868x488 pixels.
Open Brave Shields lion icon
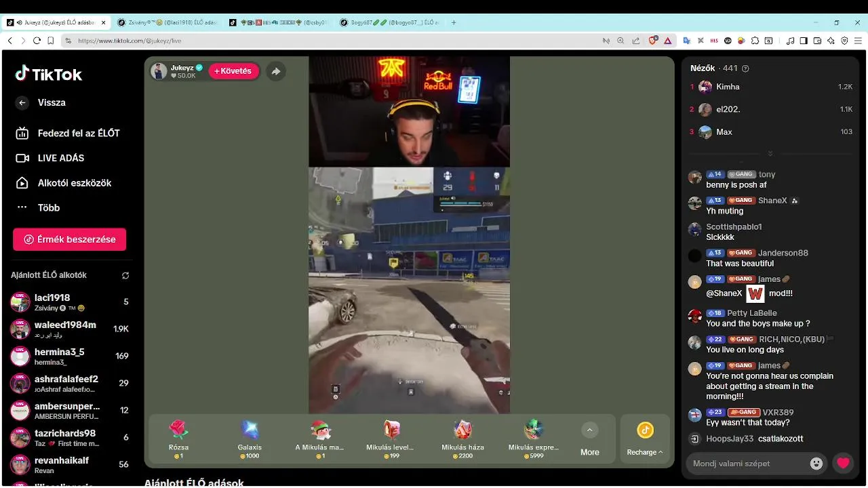click(x=653, y=41)
